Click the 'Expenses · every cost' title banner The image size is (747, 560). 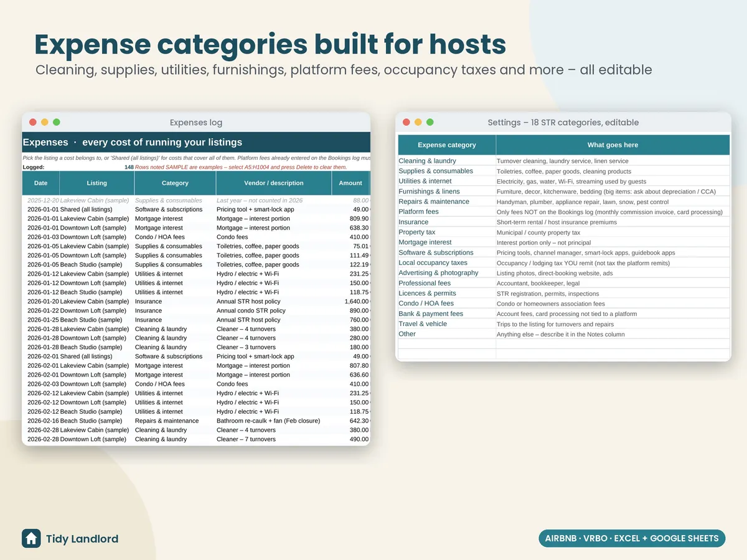pyautogui.click(x=196, y=142)
